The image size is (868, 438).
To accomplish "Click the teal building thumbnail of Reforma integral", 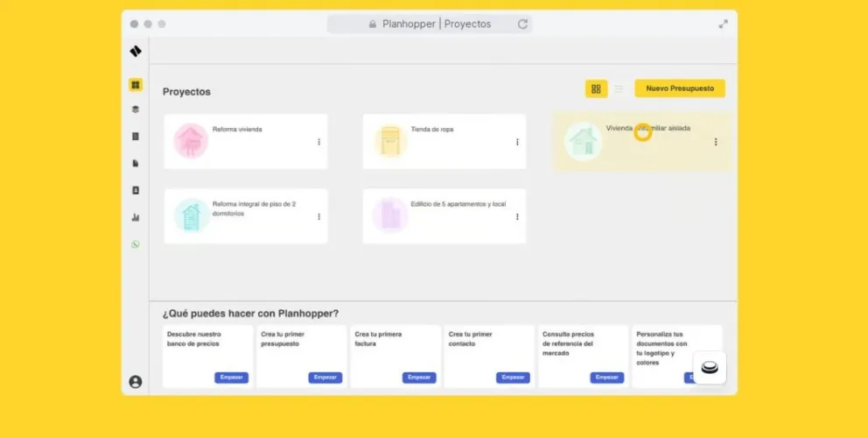I will pyautogui.click(x=192, y=215).
